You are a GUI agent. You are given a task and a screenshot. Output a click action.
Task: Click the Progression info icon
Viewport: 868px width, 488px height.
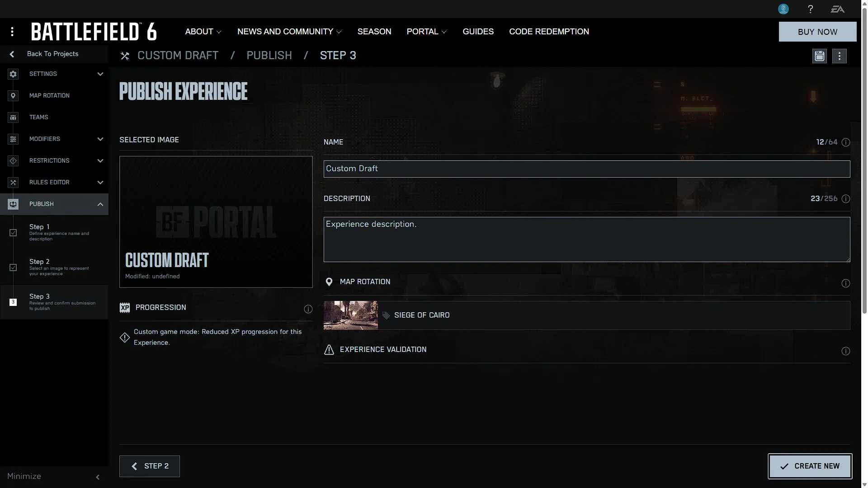click(308, 309)
